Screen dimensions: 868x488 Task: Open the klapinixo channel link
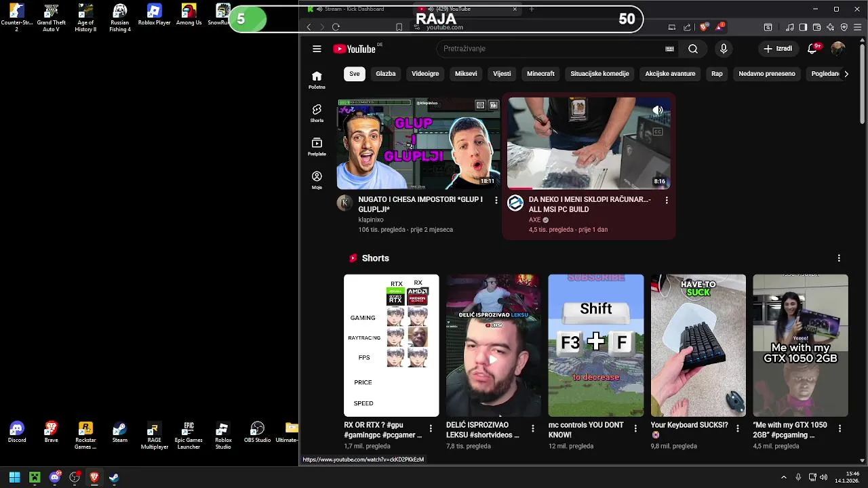(371, 220)
